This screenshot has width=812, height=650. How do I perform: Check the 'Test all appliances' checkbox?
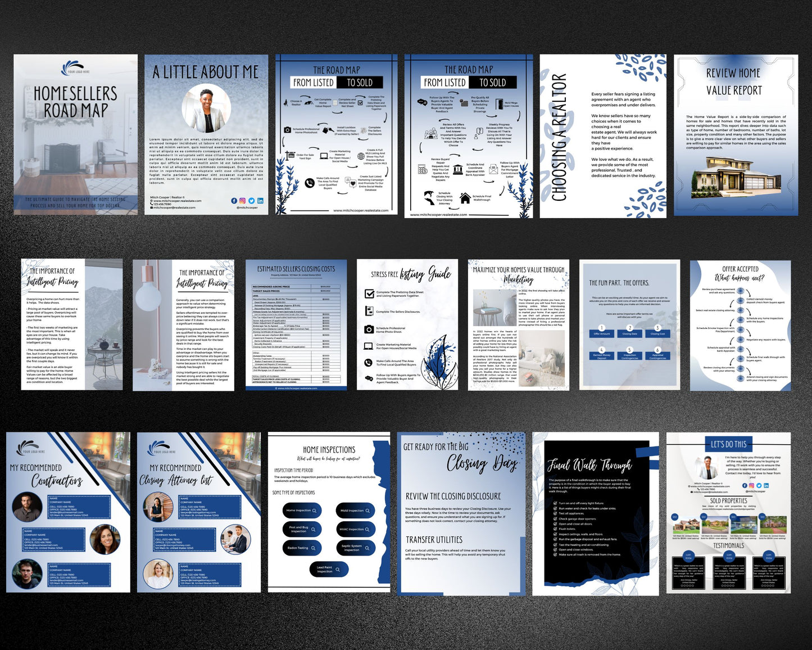(x=555, y=513)
